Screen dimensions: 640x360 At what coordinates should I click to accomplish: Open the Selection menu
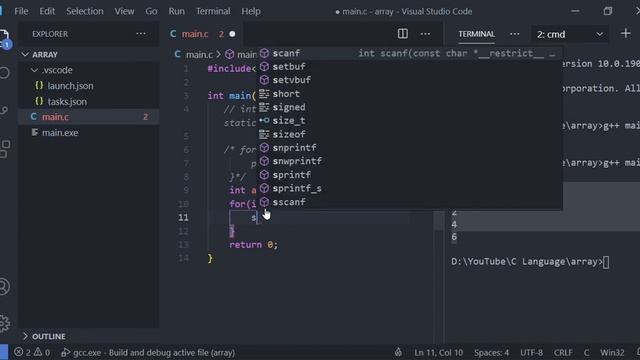pos(84,11)
